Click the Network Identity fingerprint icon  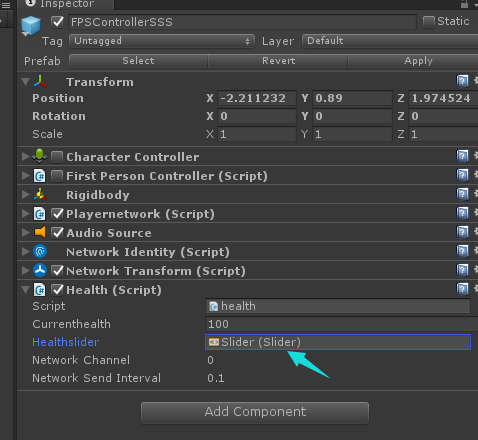tap(40, 251)
